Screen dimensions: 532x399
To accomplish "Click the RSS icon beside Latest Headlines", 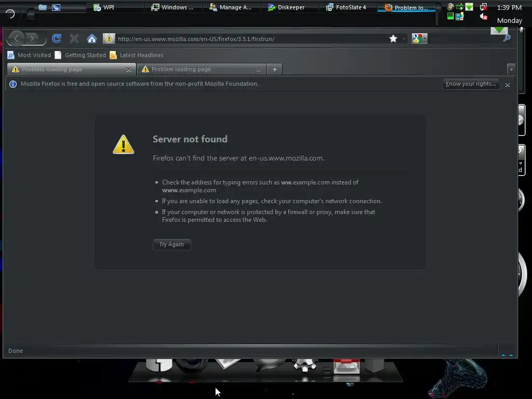I will click(113, 55).
